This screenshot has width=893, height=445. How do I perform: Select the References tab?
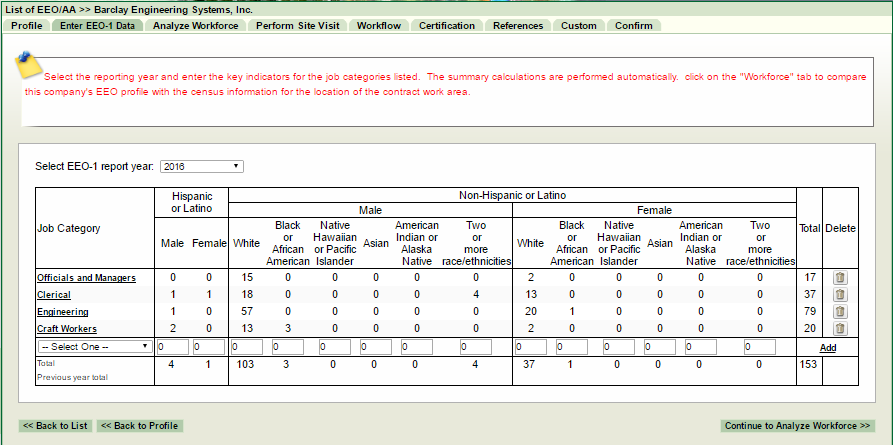pyautogui.click(x=518, y=25)
